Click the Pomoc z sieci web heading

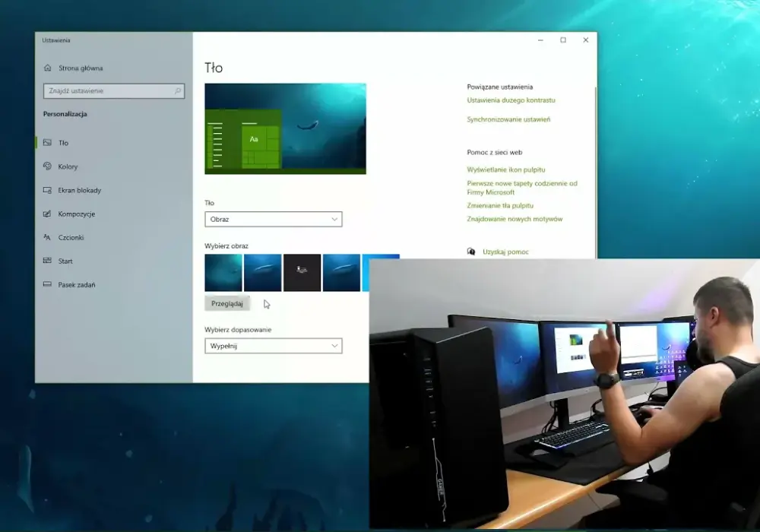[495, 152]
